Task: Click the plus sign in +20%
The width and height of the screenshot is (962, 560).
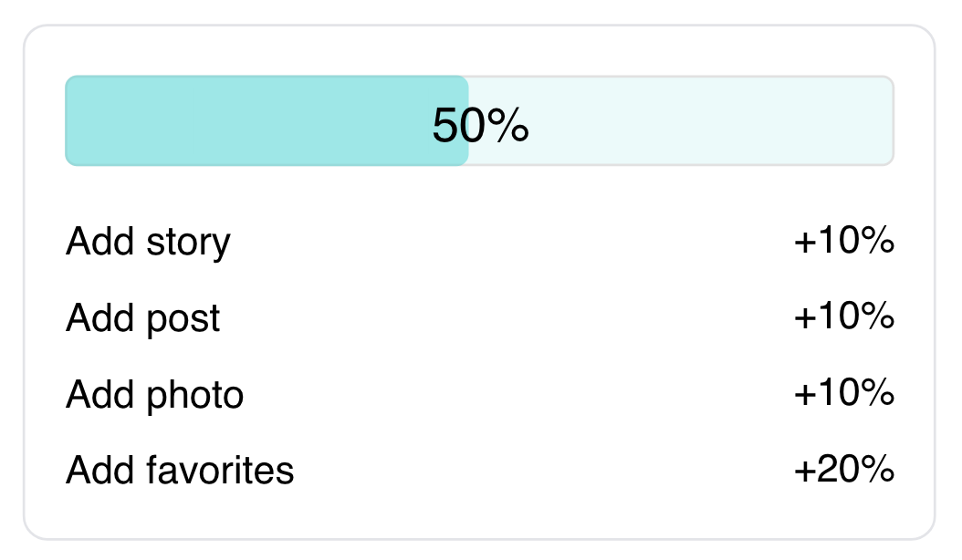Action: tap(804, 471)
